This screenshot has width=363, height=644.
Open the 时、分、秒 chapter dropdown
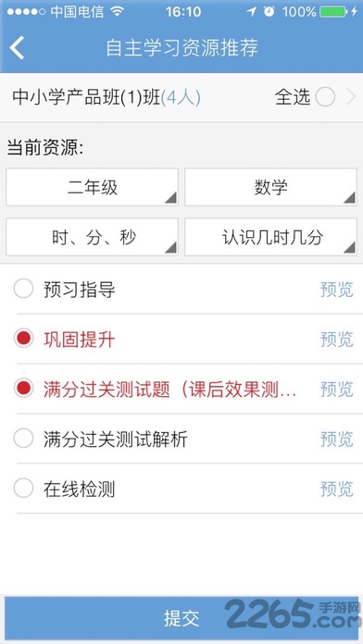pos(92,237)
